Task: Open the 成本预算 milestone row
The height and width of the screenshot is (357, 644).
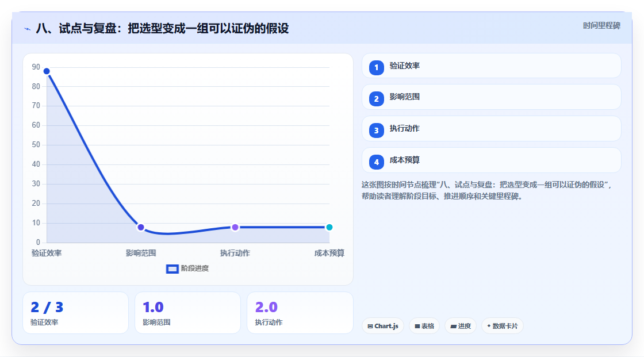Action: tap(491, 160)
